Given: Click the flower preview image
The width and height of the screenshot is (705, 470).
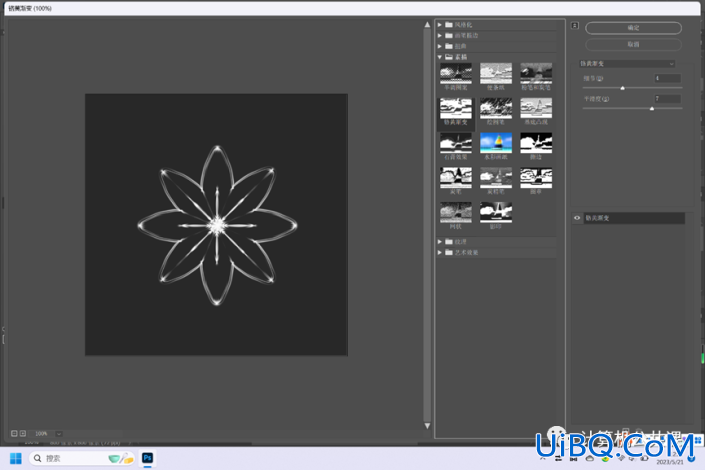Looking at the screenshot, I should [x=216, y=225].
